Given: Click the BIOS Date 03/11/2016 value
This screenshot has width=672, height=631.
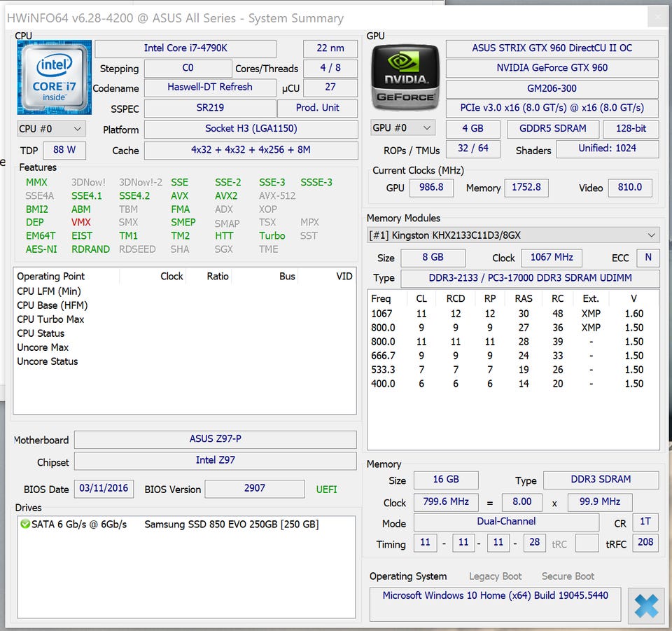Looking at the screenshot, I should (104, 489).
